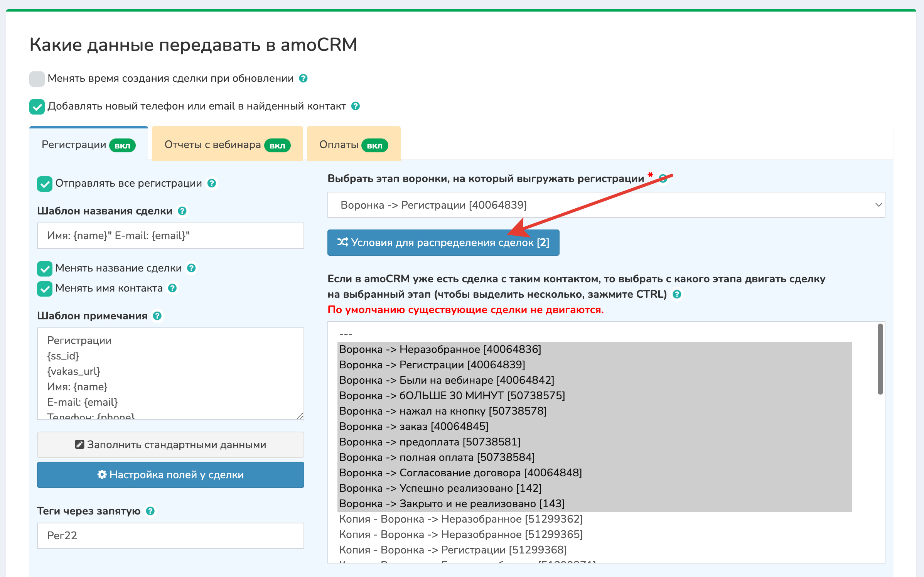The image size is (924, 577).
Task: Uncheck 'Добавлять новый телефон или email' checkbox
Action: (37, 107)
